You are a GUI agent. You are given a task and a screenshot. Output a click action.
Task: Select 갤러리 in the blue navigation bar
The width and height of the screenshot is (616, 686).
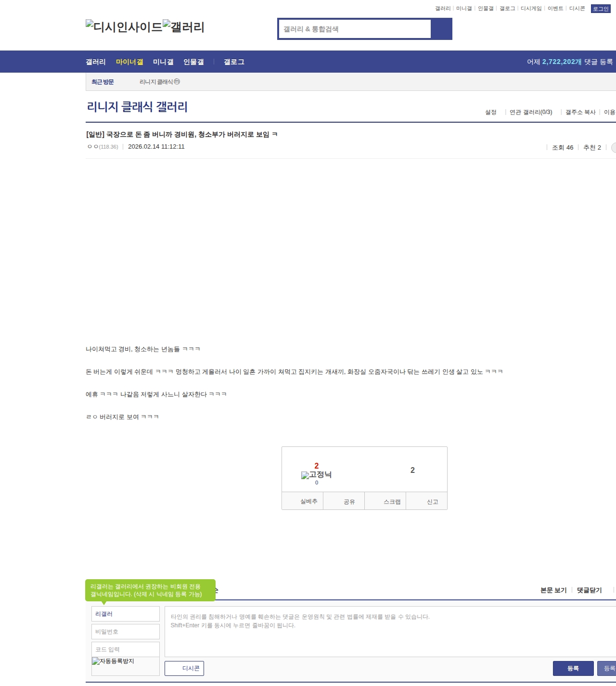click(96, 62)
